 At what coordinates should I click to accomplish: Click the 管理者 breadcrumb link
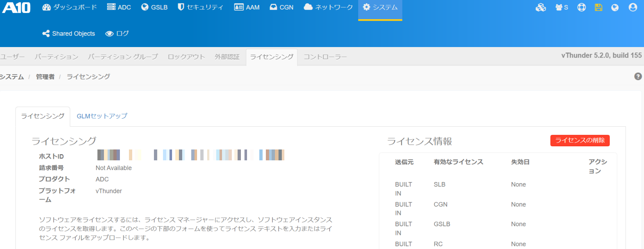45,77
